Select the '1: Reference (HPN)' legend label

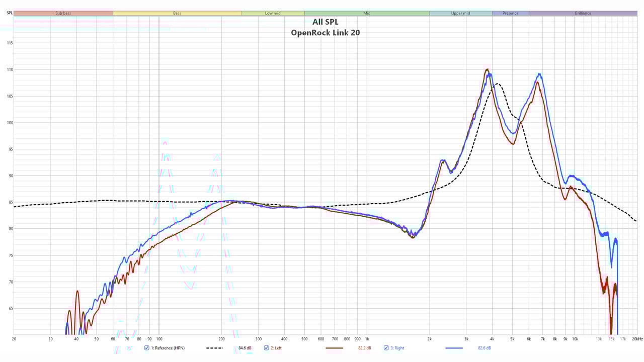tap(168, 348)
